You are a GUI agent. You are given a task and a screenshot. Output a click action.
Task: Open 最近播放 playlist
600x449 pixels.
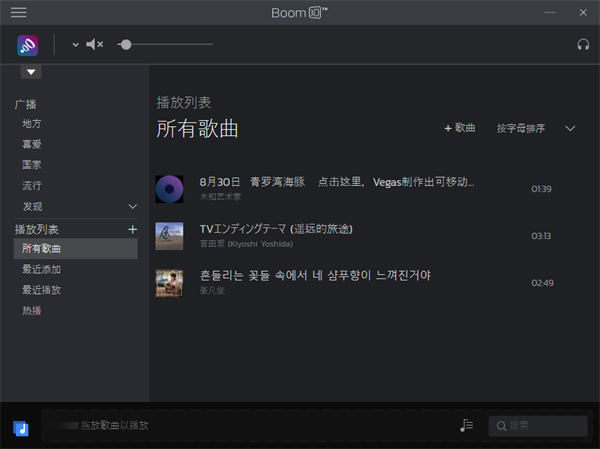[x=41, y=290]
